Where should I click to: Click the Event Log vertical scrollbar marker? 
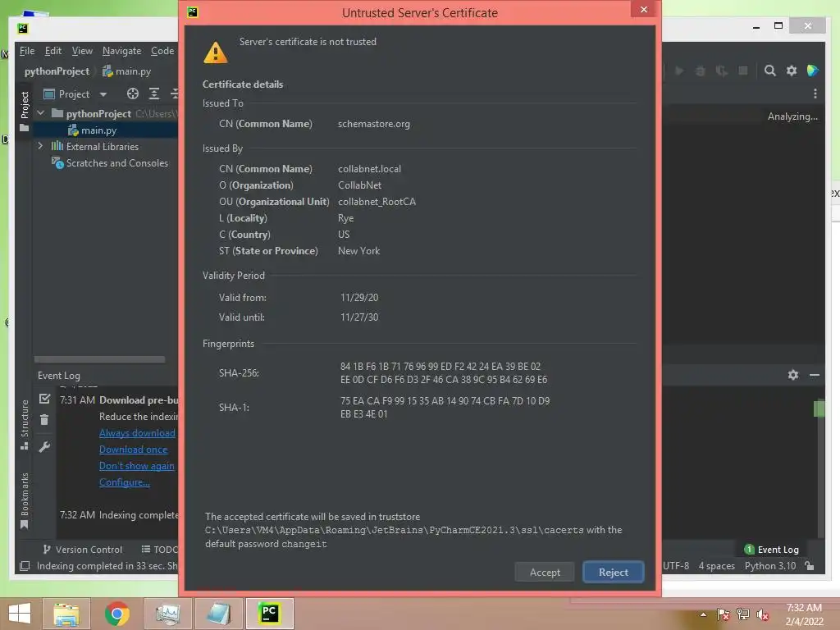819,409
